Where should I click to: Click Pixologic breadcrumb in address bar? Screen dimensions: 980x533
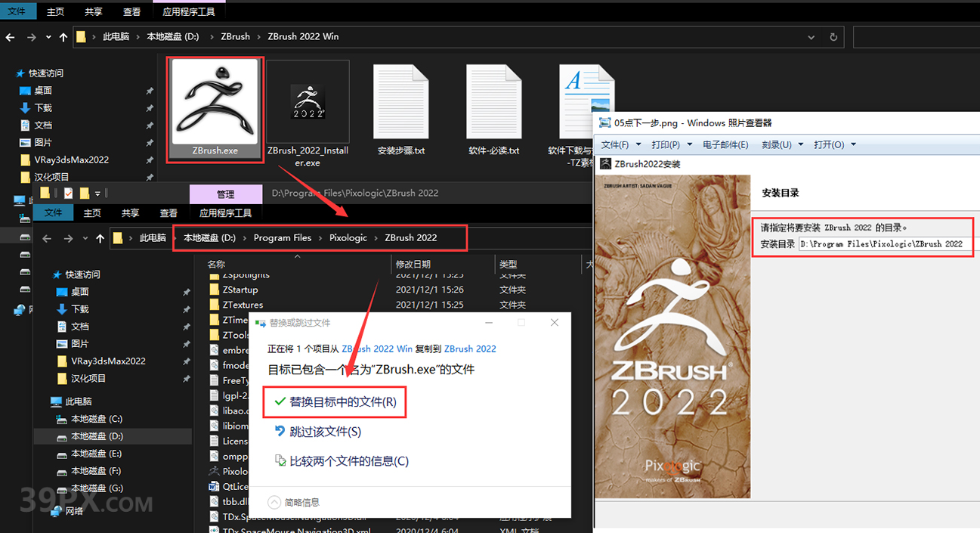click(348, 237)
